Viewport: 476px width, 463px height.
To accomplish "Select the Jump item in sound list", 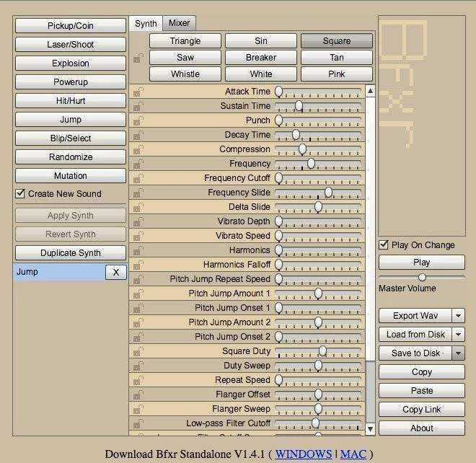I will click(59, 272).
